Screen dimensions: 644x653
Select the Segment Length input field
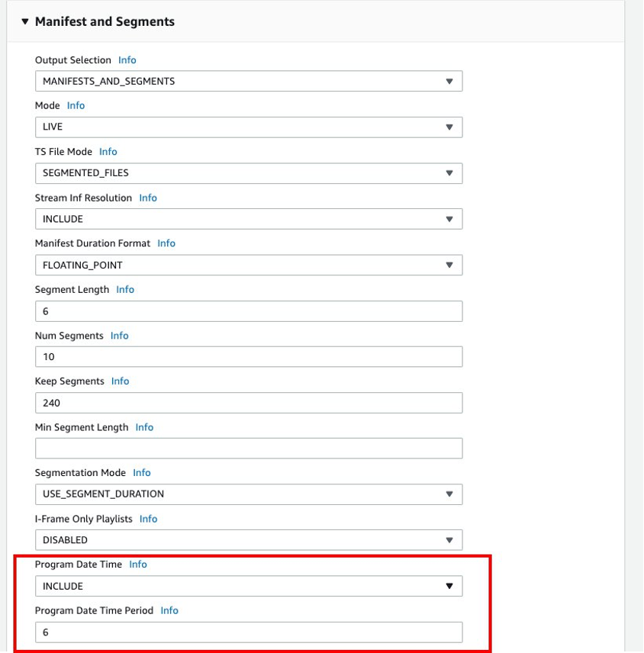click(x=248, y=310)
